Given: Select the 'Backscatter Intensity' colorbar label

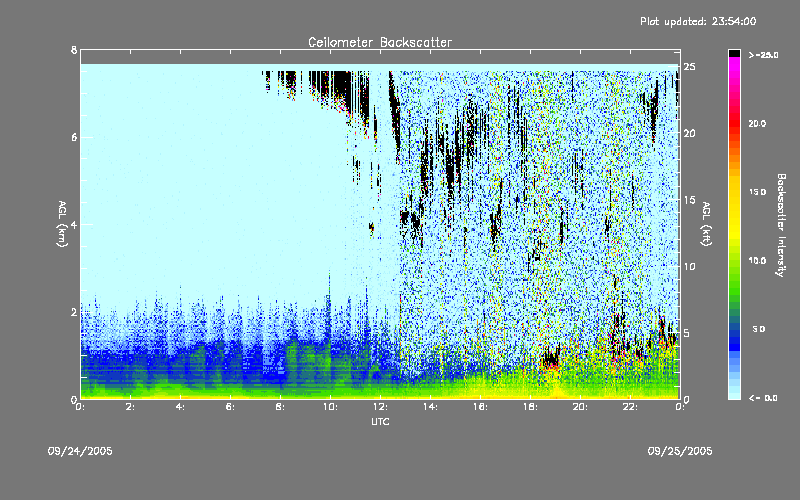Looking at the screenshot, I should pos(781,224).
